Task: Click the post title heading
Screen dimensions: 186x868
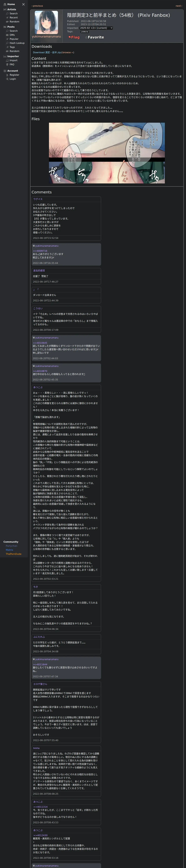Action: tap(118, 15)
